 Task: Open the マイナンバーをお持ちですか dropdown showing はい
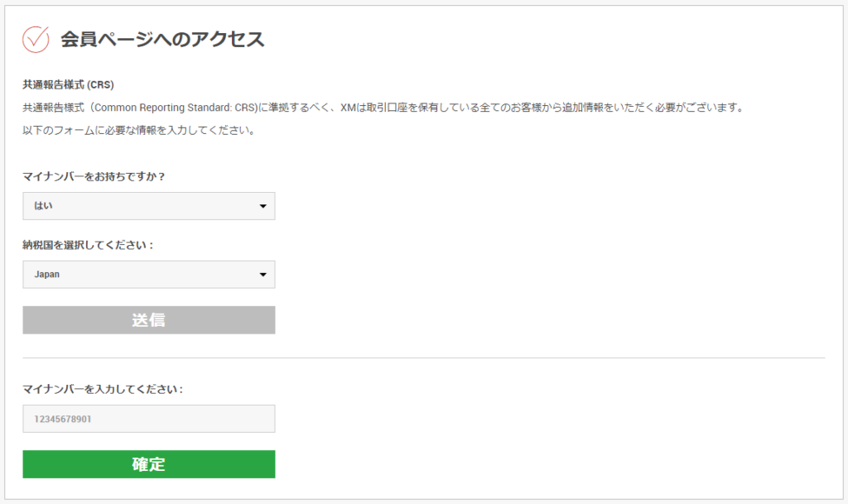[x=149, y=206]
